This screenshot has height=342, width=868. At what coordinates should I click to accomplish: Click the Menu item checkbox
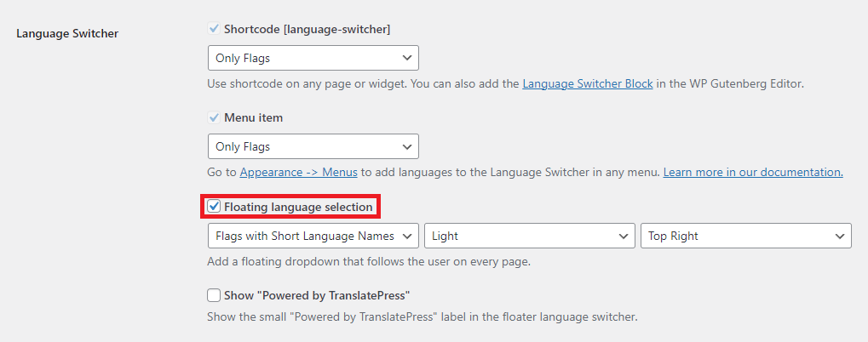coord(215,117)
